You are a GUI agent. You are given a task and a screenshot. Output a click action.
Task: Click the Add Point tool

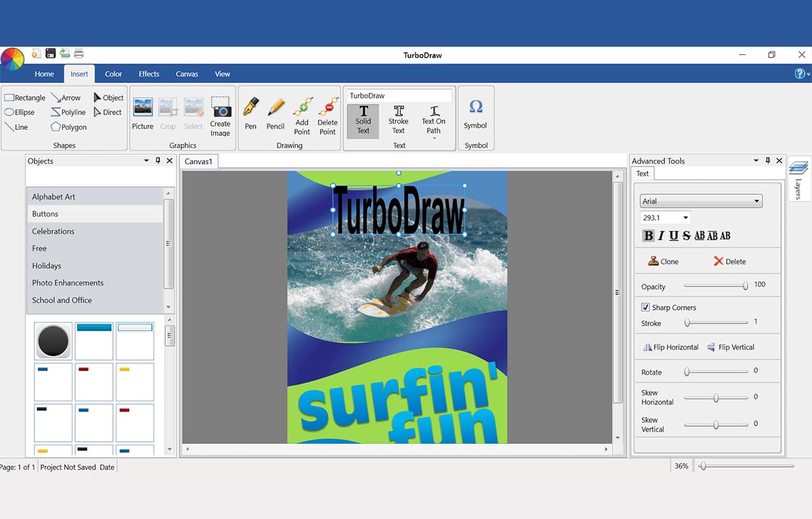pyautogui.click(x=302, y=116)
